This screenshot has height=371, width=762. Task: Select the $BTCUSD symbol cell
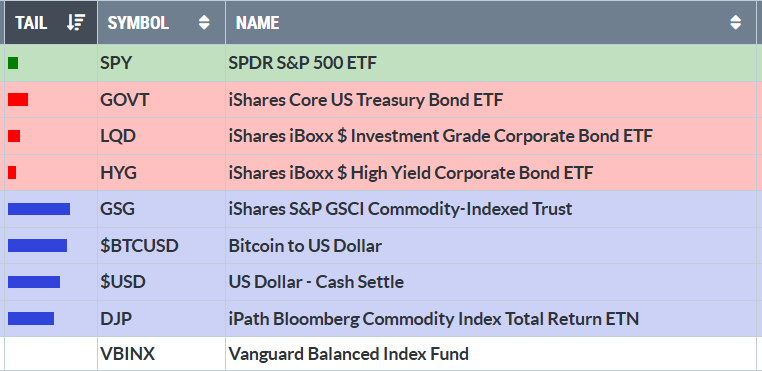click(161, 246)
